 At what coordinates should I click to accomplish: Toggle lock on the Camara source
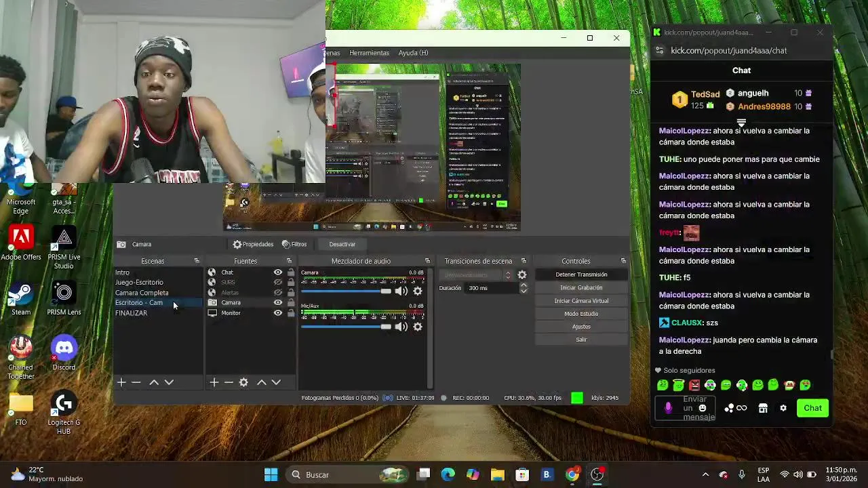[x=291, y=303]
